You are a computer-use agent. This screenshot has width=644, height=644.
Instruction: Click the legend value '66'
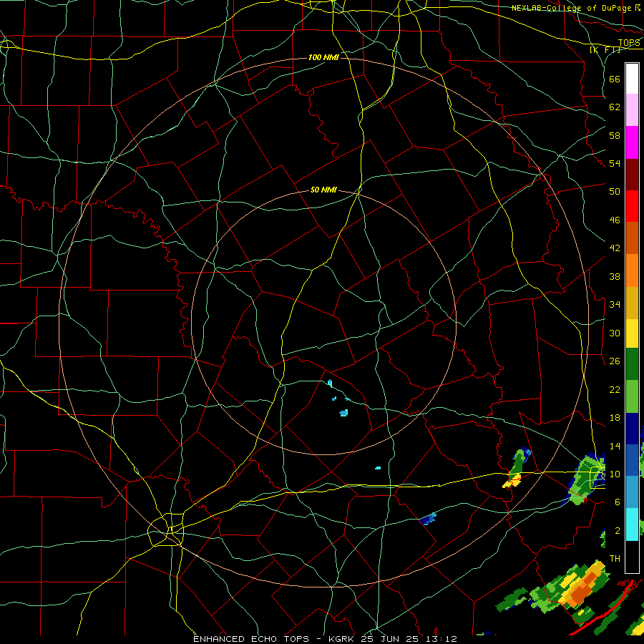615,79
